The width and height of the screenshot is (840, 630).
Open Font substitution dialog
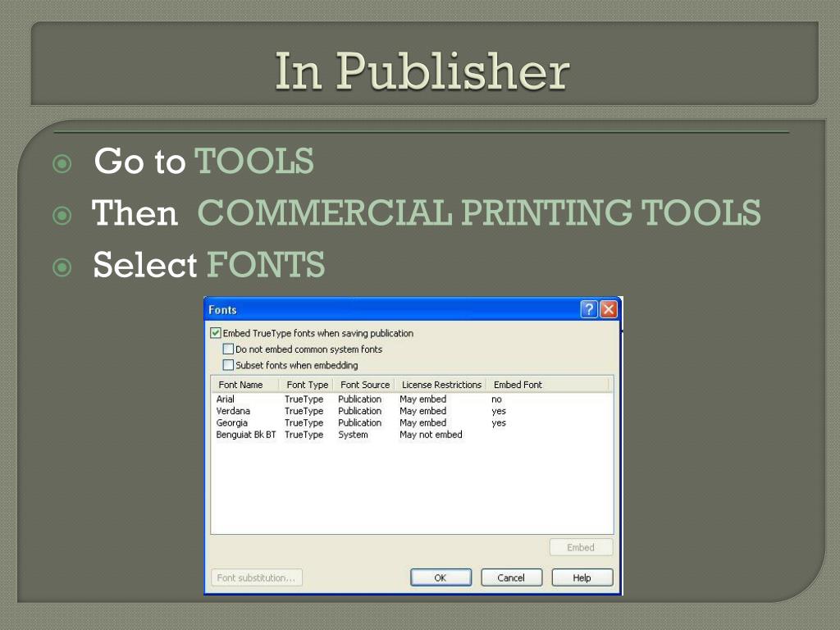[x=256, y=577]
